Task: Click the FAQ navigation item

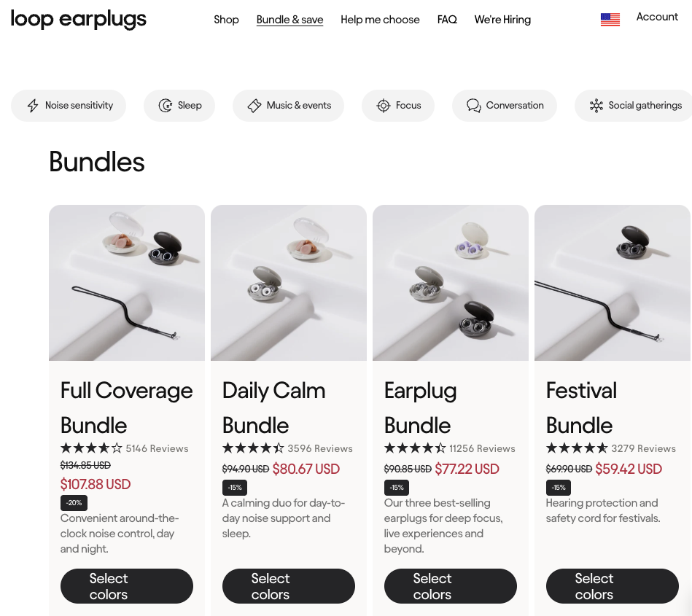Action: click(447, 20)
